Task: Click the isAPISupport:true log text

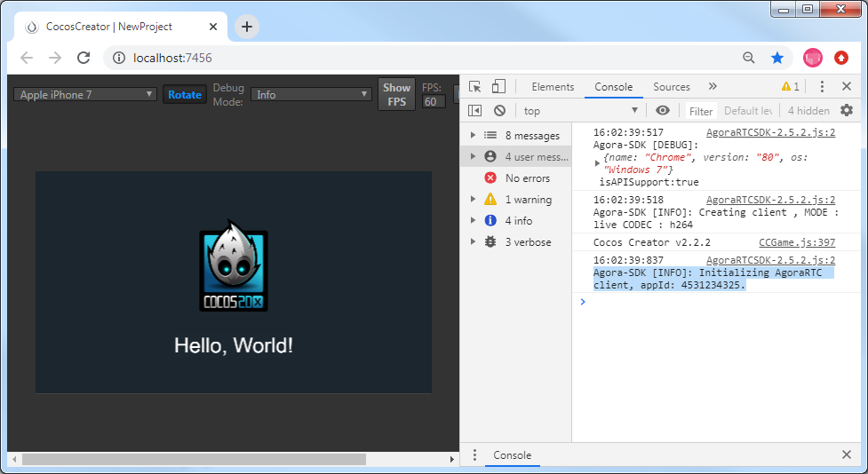Action: (x=649, y=182)
